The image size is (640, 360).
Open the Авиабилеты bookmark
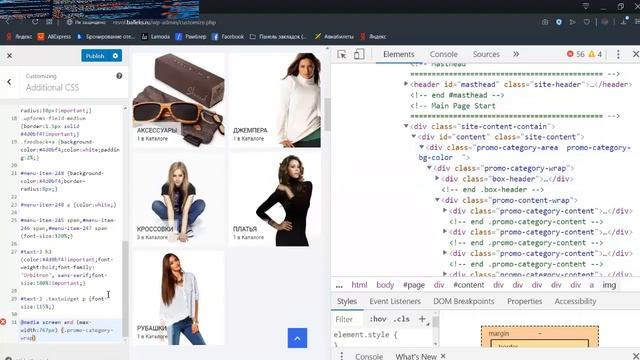tap(334, 36)
